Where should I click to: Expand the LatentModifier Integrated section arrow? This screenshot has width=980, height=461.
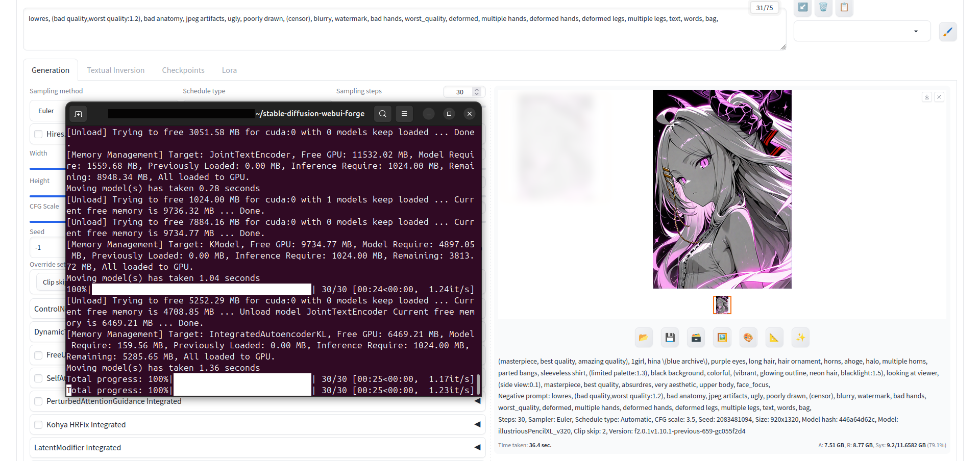(x=477, y=448)
